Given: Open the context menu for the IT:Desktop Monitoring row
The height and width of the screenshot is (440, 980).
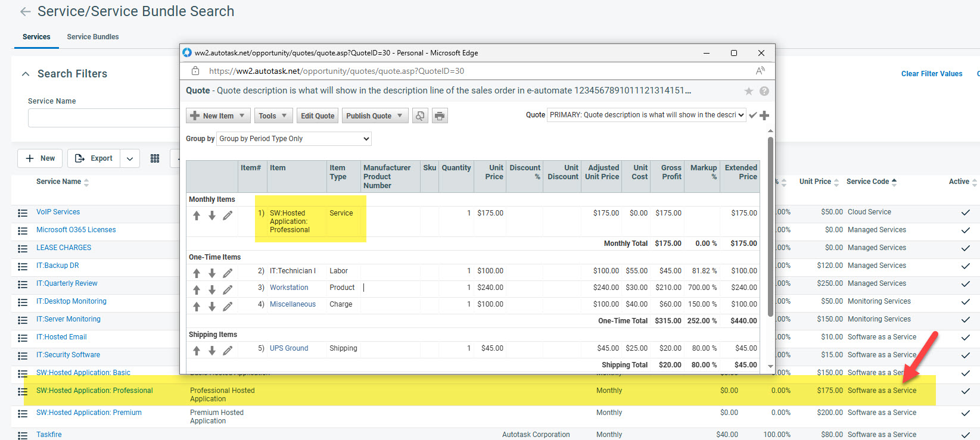Looking at the screenshot, I should pyautogui.click(x=23, y=302).
